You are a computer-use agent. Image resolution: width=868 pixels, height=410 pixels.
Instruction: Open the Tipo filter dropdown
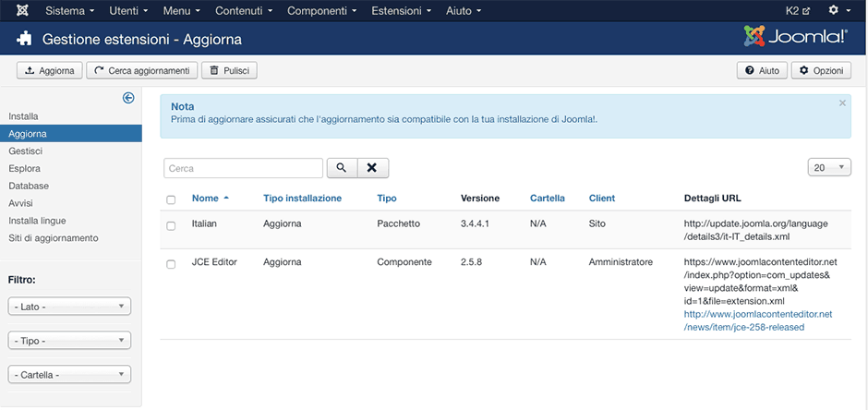point(69,341)
